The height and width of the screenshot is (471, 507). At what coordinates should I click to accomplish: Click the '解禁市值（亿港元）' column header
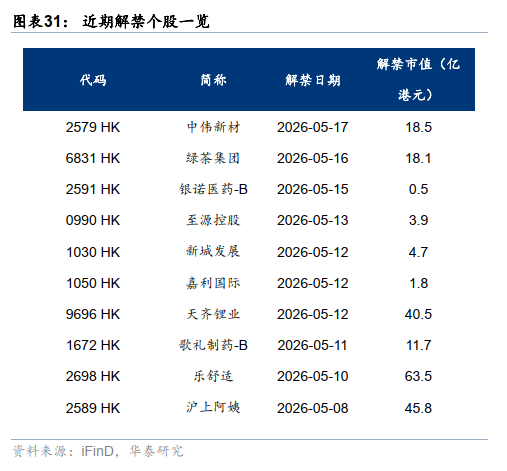[x=418, y=79]
